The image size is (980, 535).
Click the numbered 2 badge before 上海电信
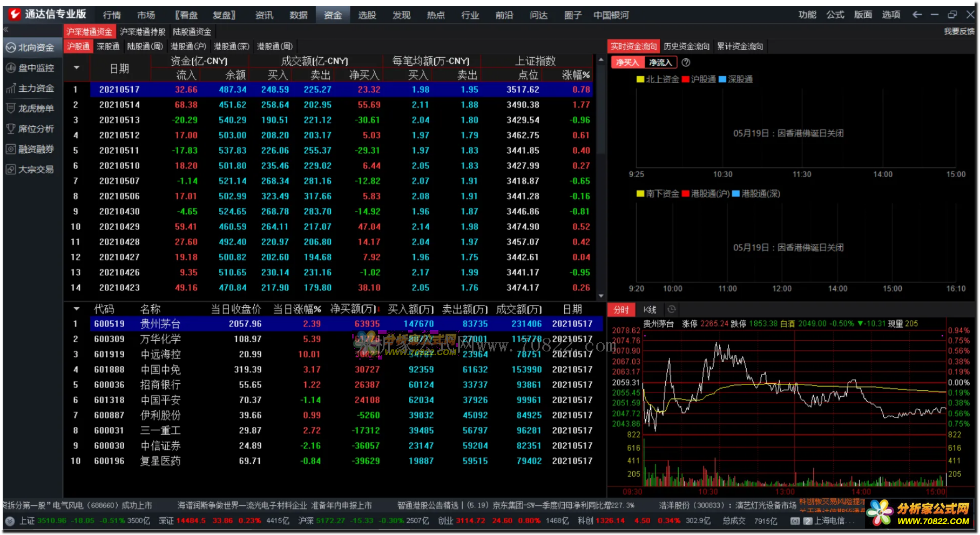point(808,521)
